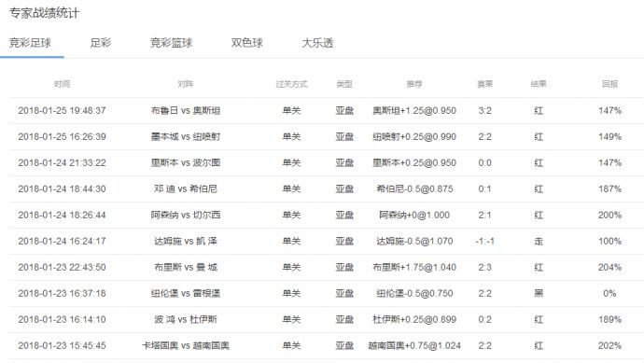The image size is (644, 363).
Task: Click the 走 result in 达姆施 row
Action: (x=539, y=241)
